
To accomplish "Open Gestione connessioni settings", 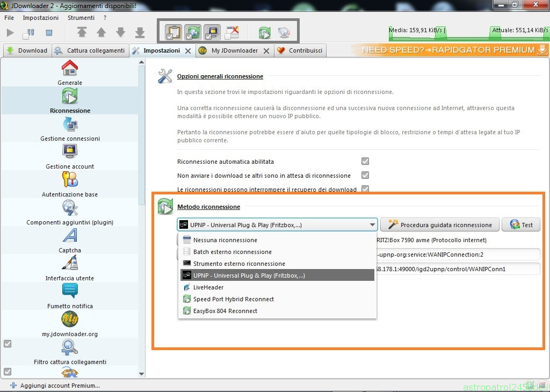I will [x=70, y=129].
